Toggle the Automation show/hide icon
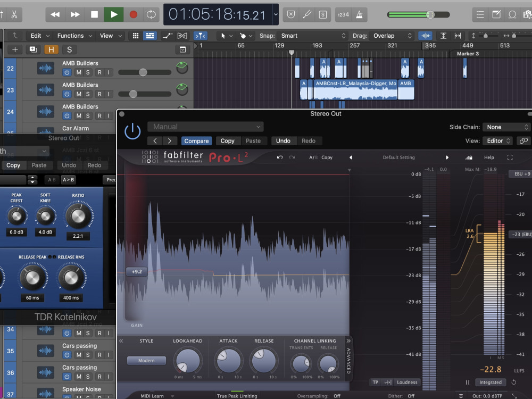This screenshot has height=399, width=532. (x=167, y=36)
